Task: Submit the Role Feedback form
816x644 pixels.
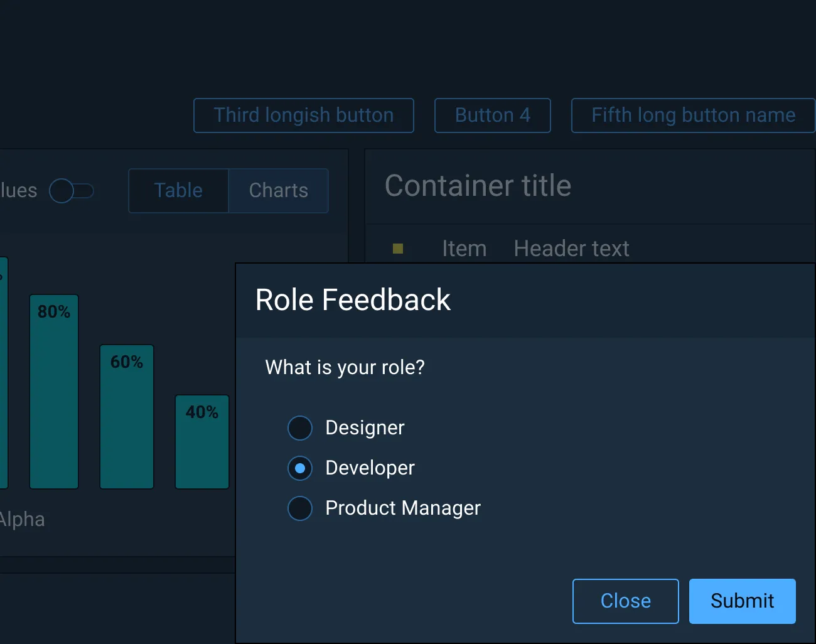Action: click(742, 601)
